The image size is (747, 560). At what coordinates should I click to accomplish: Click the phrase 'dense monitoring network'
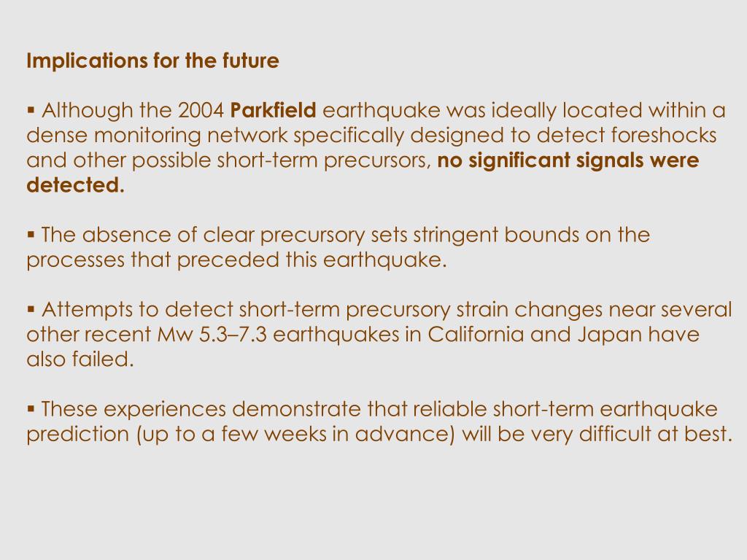tap(157, 136)
